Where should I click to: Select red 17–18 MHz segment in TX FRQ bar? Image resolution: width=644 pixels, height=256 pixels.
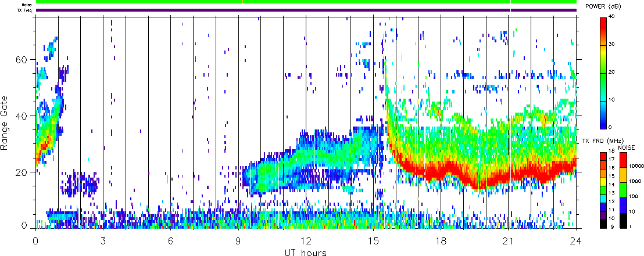pos(604,156)
